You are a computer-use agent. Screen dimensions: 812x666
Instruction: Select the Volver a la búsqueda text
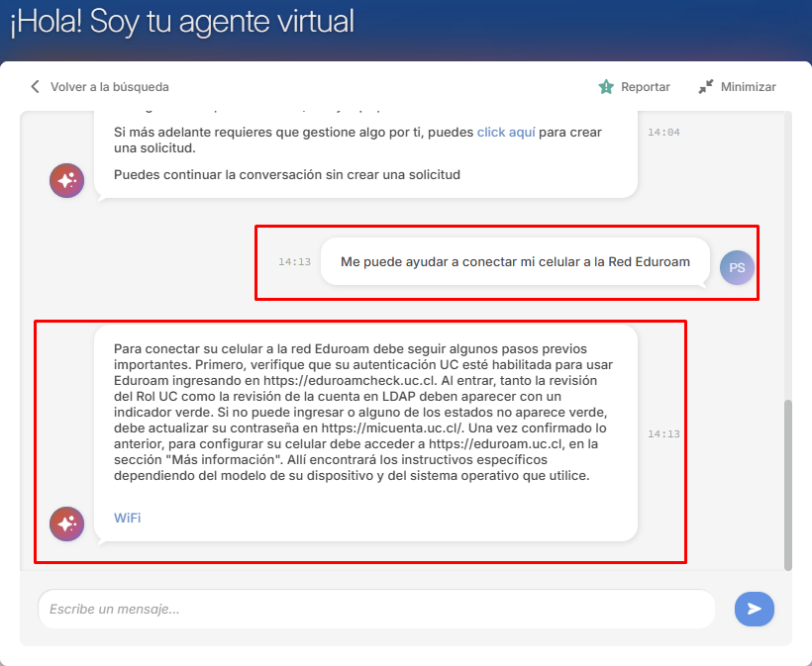click(x=110, y=87)
